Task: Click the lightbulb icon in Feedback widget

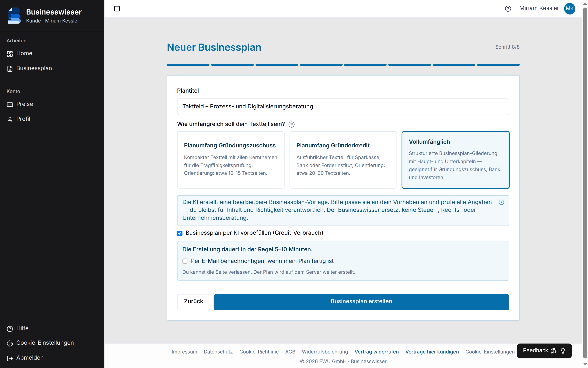Action: [563, 351]
